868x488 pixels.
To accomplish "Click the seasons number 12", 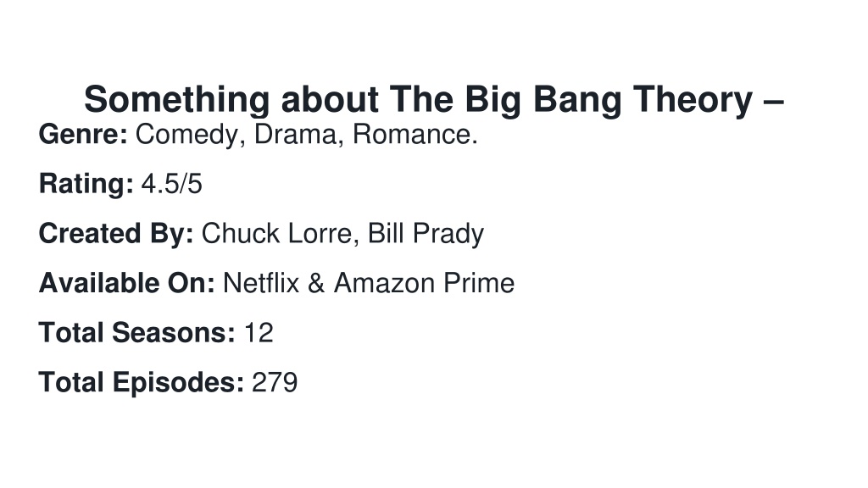I will coord(259,333).
